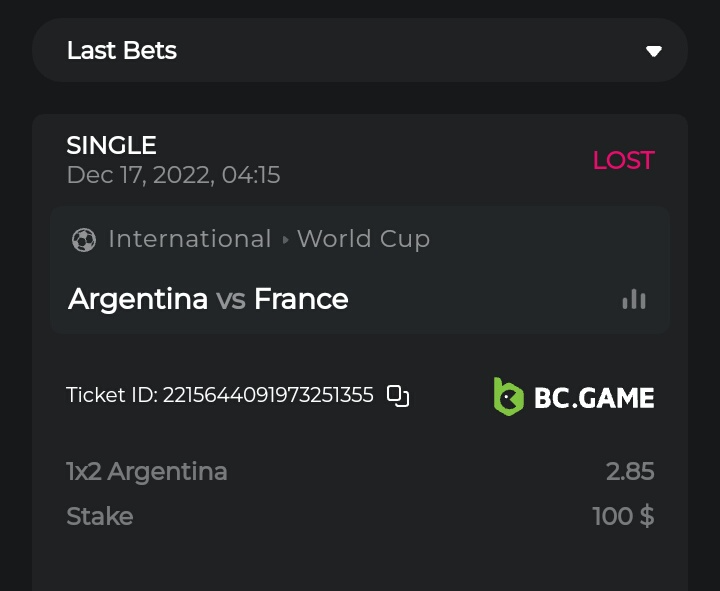
Task: Click the white dropdown arrow
Action: click(x=654, y=51)
